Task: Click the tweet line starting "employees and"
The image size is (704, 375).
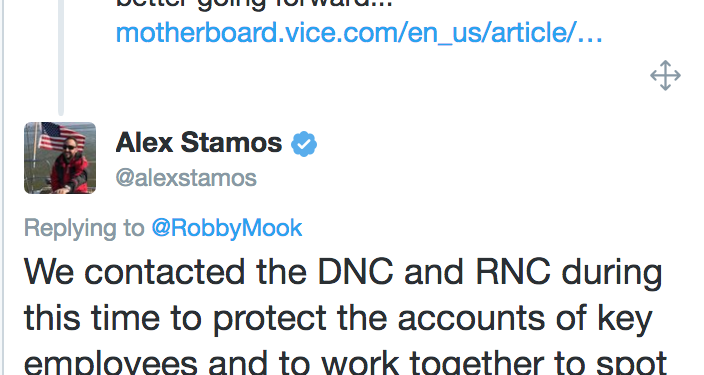Action: click(x=346, y=363)
